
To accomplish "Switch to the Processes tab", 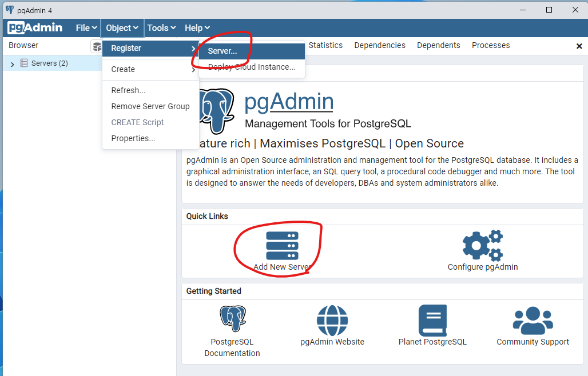I will (x=491, y=45).
